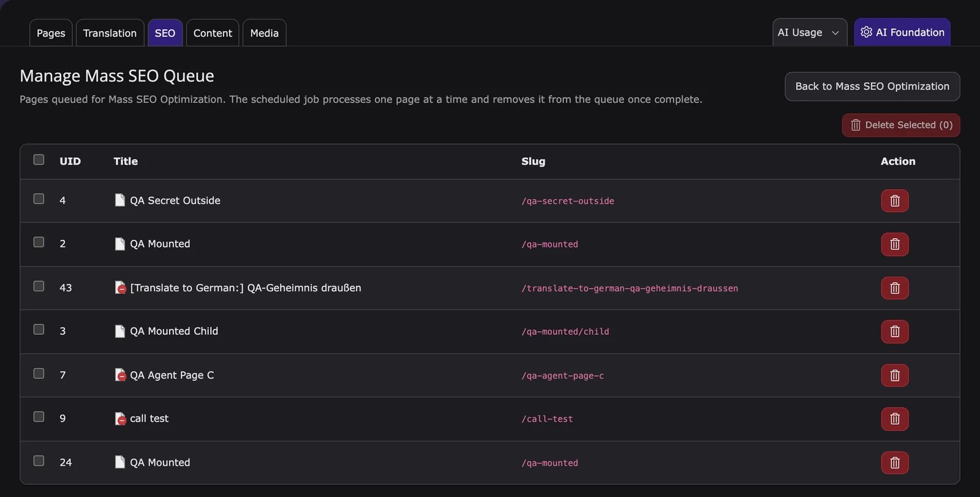Click the /qa-agent-page-c slug

click(562, 376)
